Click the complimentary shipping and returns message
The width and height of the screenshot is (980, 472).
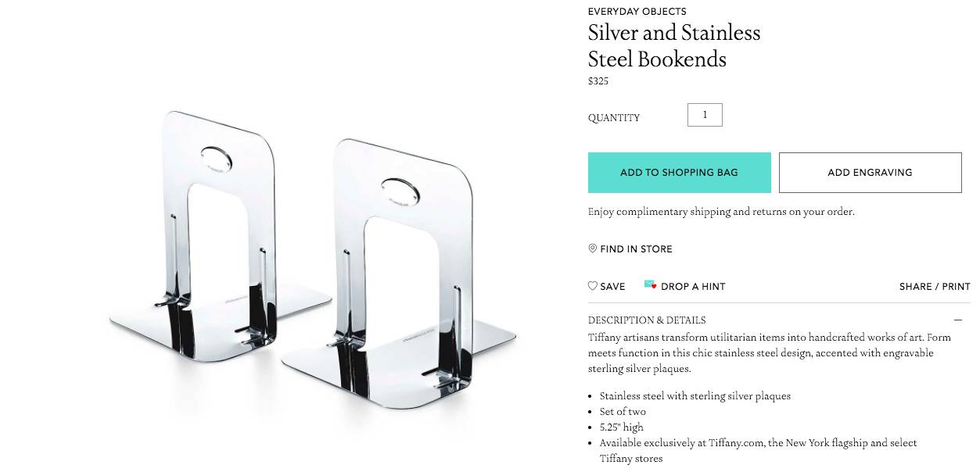[720, 212]
